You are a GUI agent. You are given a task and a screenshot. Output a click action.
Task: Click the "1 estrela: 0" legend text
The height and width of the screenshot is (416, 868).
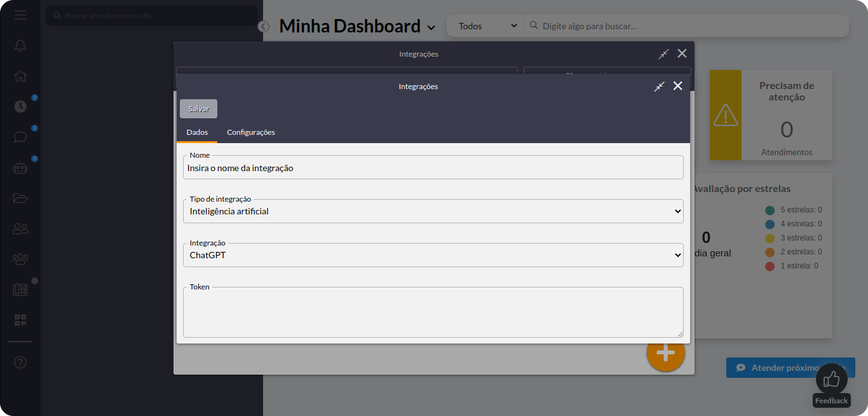(x=799, y=266)
